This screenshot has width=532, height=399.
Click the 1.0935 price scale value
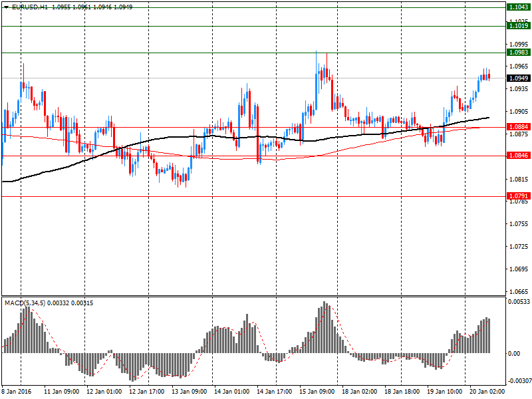click(x=519, y=89)
